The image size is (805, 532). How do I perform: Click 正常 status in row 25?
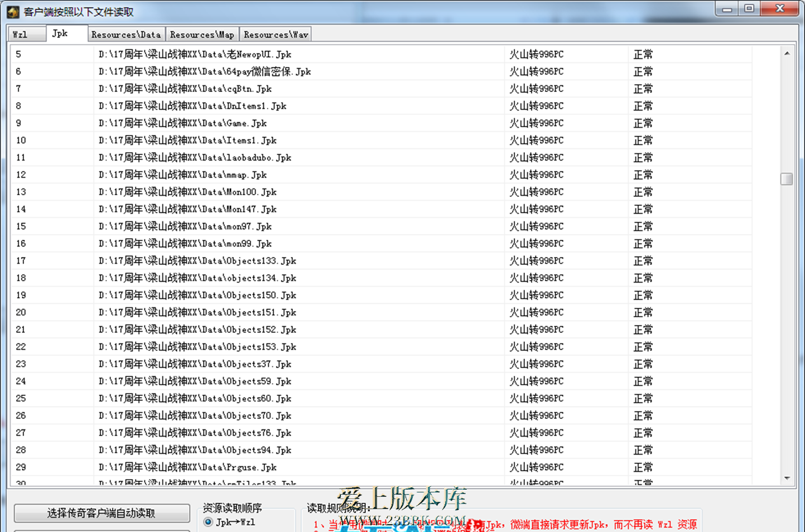point(690,399)
